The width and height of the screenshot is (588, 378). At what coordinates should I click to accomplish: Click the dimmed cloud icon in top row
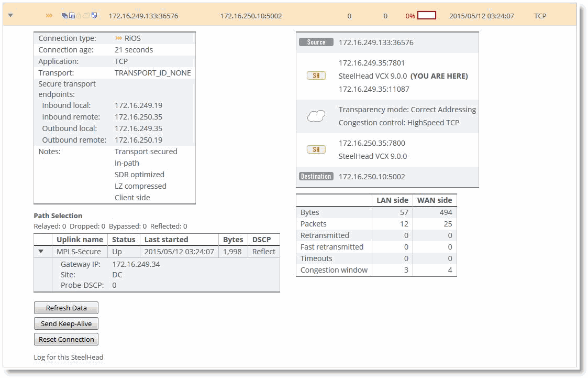click(x=87, y=16)
